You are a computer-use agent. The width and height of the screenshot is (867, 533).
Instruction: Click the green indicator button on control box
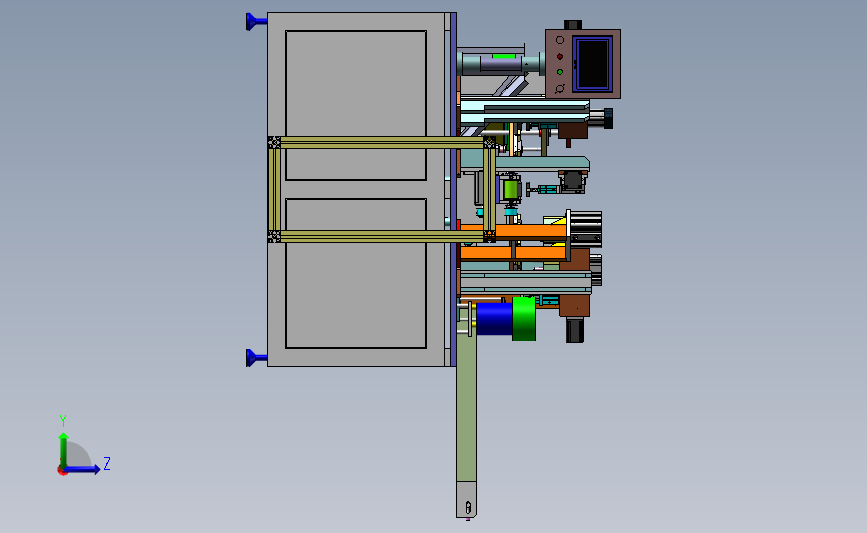[560, 72]
